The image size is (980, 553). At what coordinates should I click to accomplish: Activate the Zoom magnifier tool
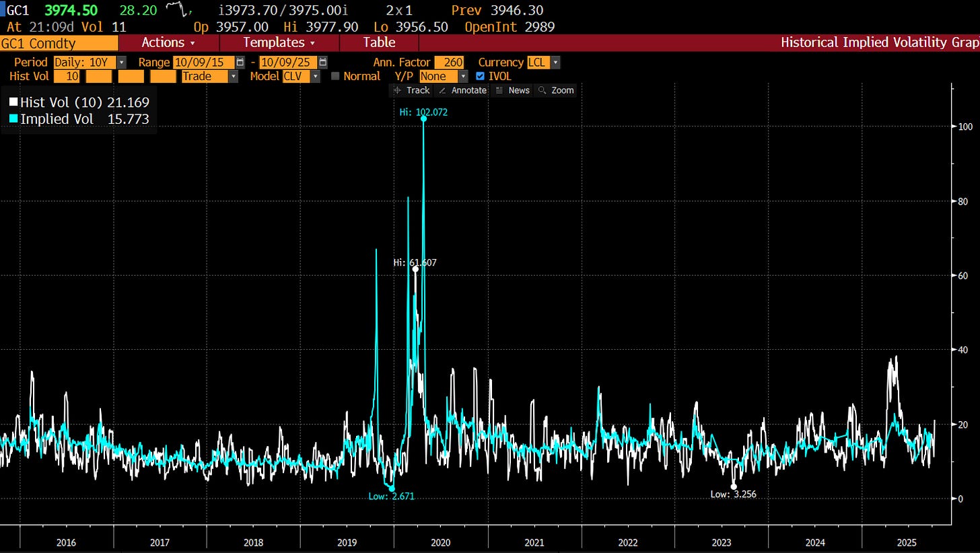(556, 90)
